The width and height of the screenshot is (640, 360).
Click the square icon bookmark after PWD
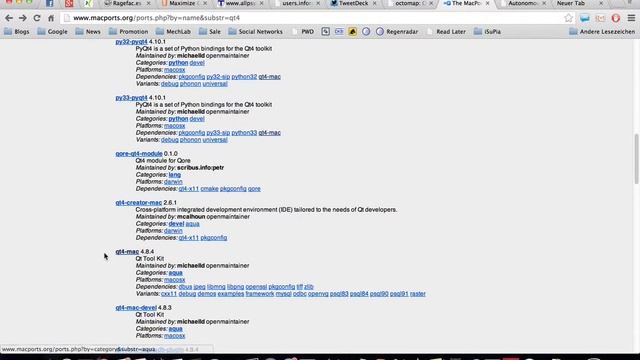tap(325, 32)
